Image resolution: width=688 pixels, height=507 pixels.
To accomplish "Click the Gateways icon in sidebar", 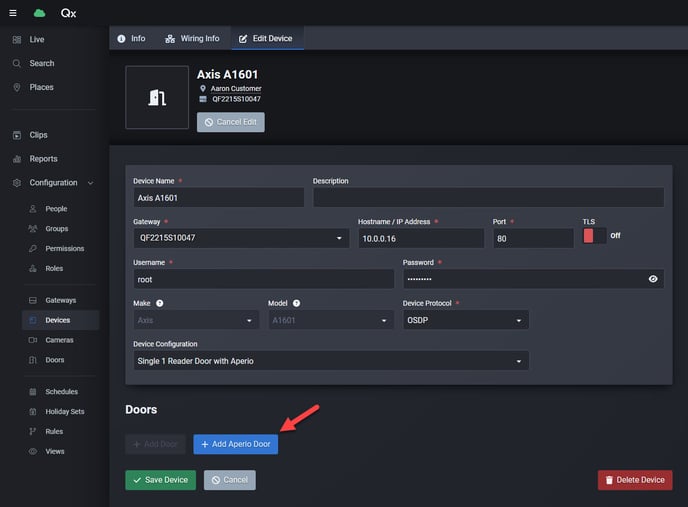I will (33, 300).
